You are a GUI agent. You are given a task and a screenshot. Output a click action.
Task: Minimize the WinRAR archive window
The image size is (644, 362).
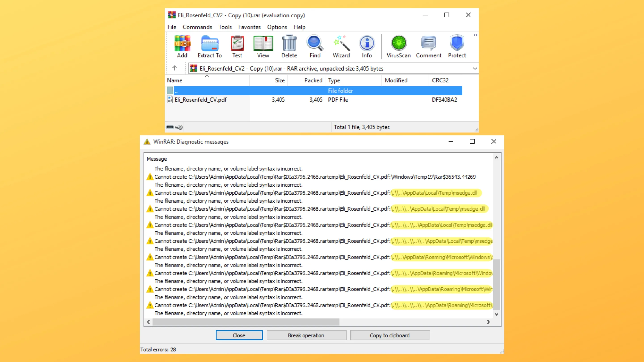(x=426, y=15)
